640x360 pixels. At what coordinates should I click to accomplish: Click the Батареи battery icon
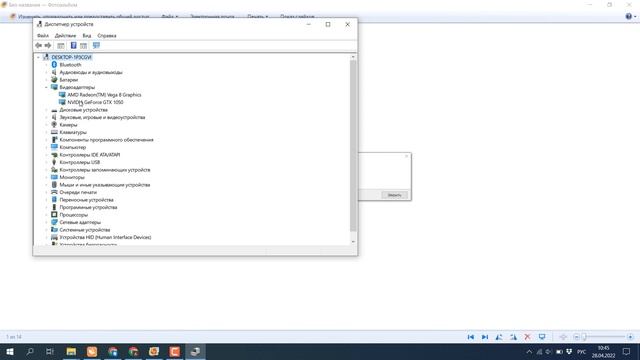54,80
